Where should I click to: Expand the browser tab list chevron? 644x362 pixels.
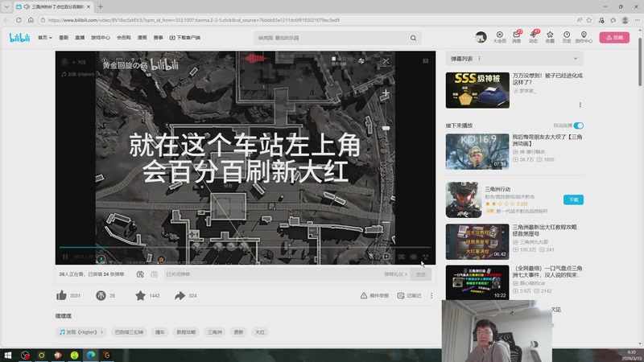(6, 7)
